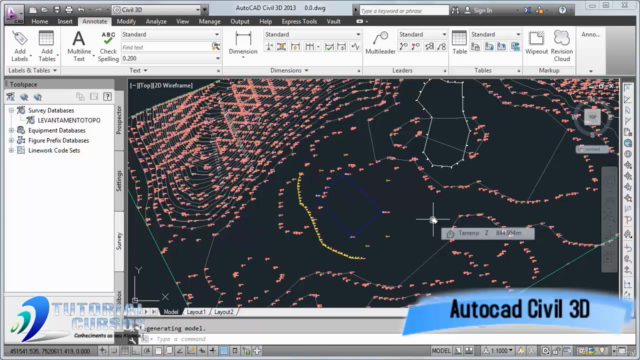
Task: Click the Undo arrow in quick access toolbar
Action: (x=81, y=10)
